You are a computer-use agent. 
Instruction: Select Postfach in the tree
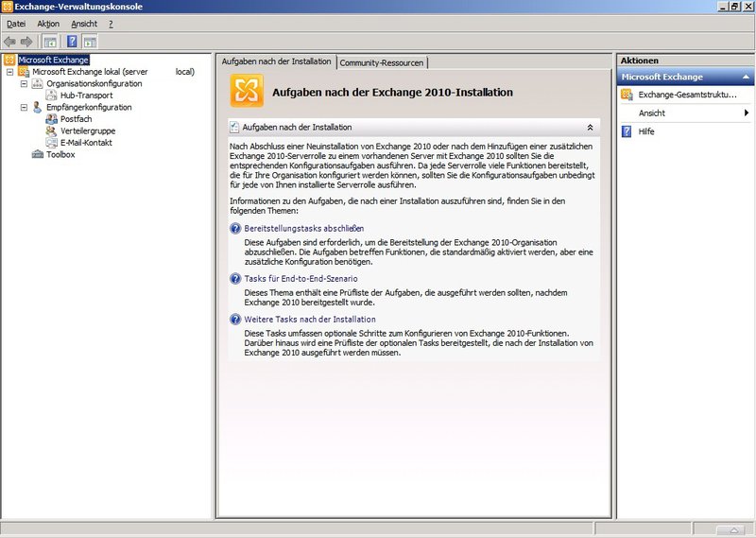pyautogui.click(x=76, y=119)
